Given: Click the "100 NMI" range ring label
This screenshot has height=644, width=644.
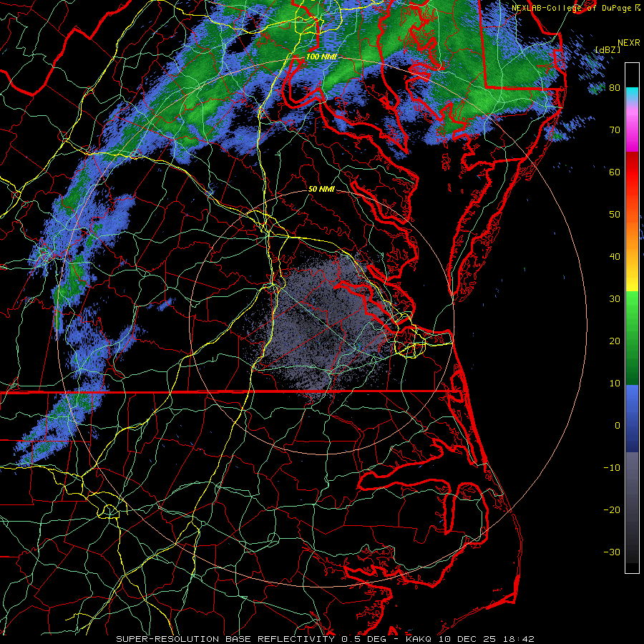Looking at the screenshot, I should tap(321, 57).
